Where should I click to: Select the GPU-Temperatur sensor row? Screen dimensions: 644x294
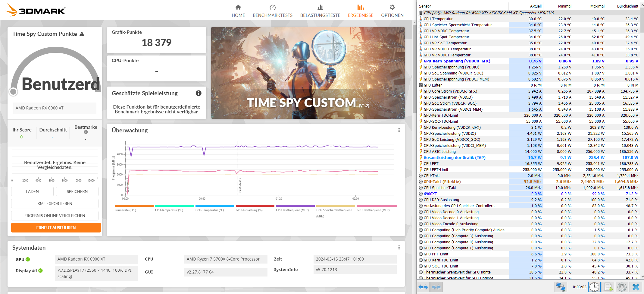tap(528, 19)
